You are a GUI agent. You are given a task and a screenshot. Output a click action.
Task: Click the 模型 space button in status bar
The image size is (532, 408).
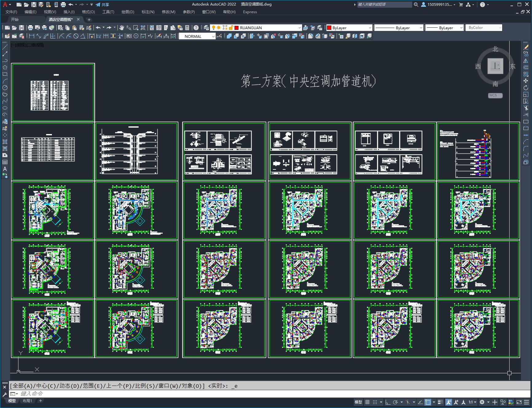click(358, 402)
